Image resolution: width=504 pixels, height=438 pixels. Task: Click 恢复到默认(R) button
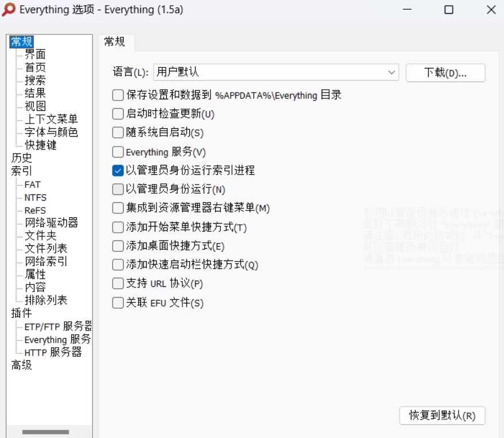442,416
